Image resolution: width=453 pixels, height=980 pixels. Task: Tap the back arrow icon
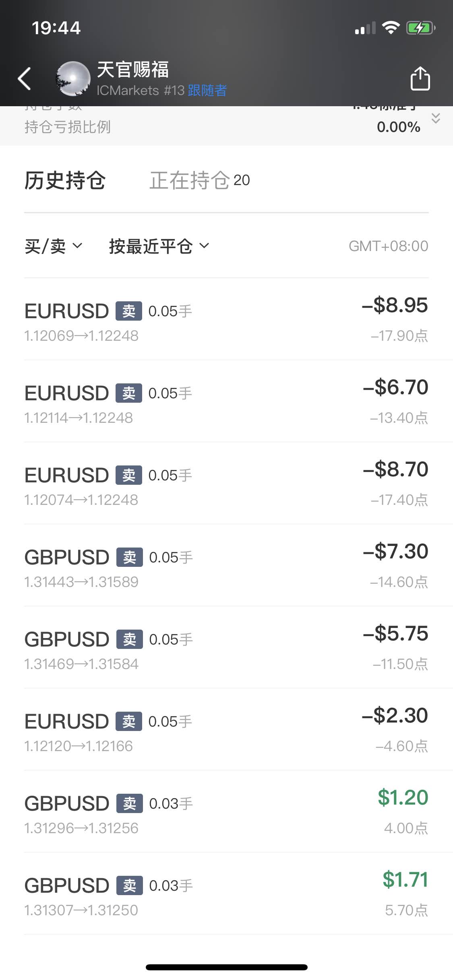(25, 78)
